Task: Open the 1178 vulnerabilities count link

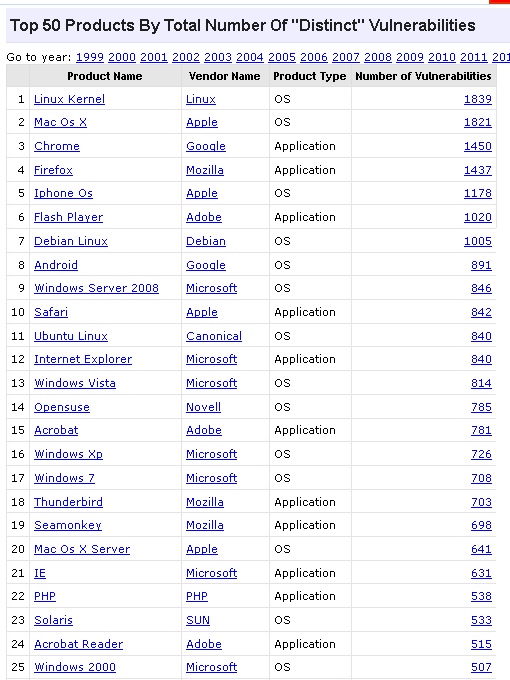Action: tap(477, 193)
